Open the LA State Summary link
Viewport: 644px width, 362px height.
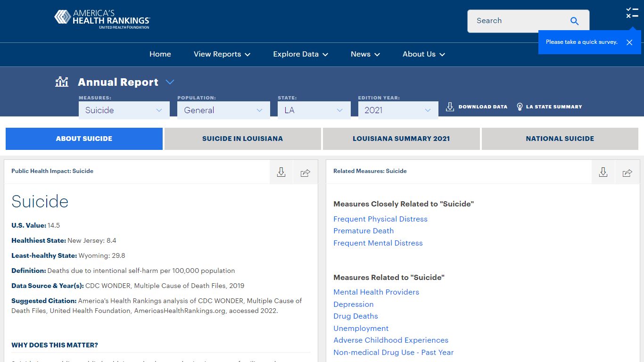[x=554, y=107]
